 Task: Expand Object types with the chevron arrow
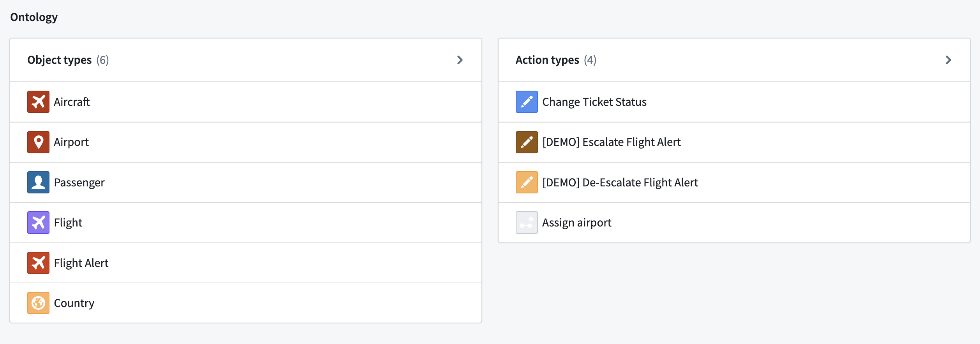click(x=460, y=60)
